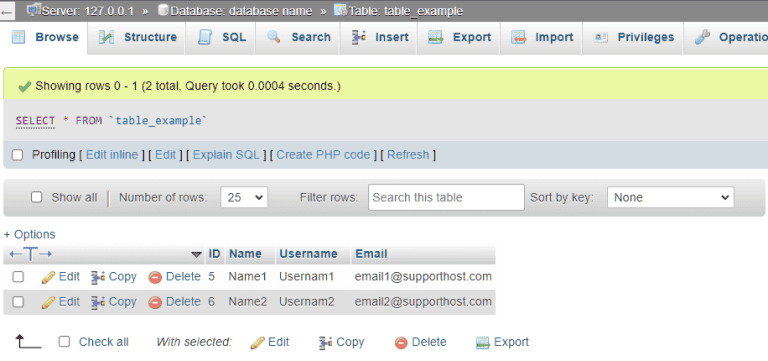This screenshot has width=768, height=361.
Task: Click the Import tab
Action: [x=541, y=37]
